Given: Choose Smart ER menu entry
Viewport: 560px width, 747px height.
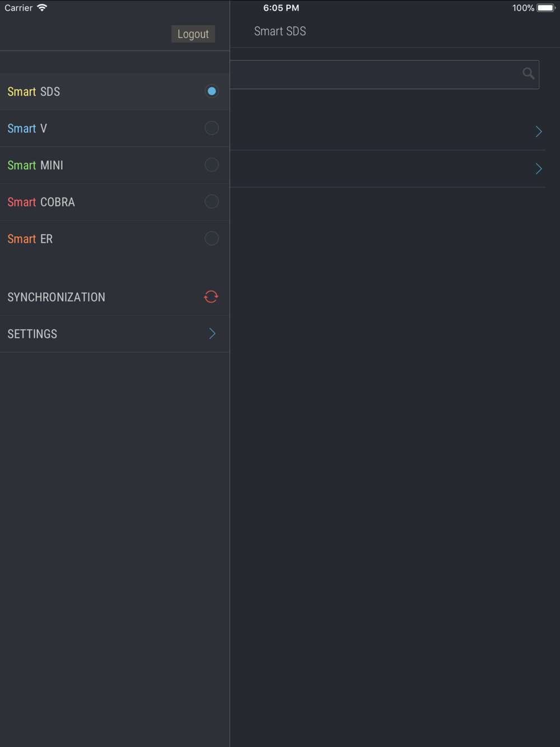Looking at the screenshot, I should coord(115,239).
